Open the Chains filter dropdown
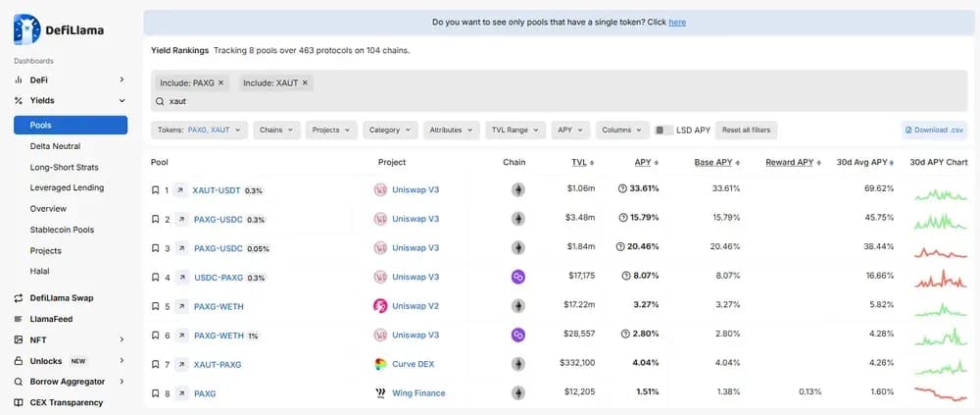 pyautogui.click(x=276, y=130)
